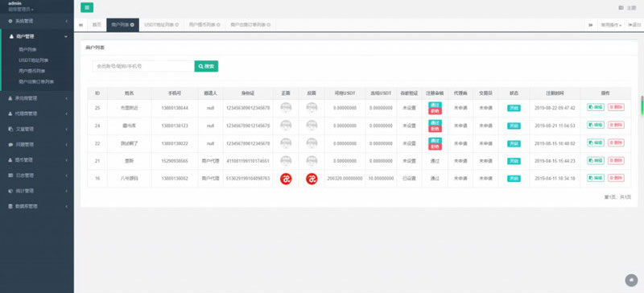The height and width of the screenshot is (293, 644).
Task: Click the green search button
Action: click(x=206, y=66)
